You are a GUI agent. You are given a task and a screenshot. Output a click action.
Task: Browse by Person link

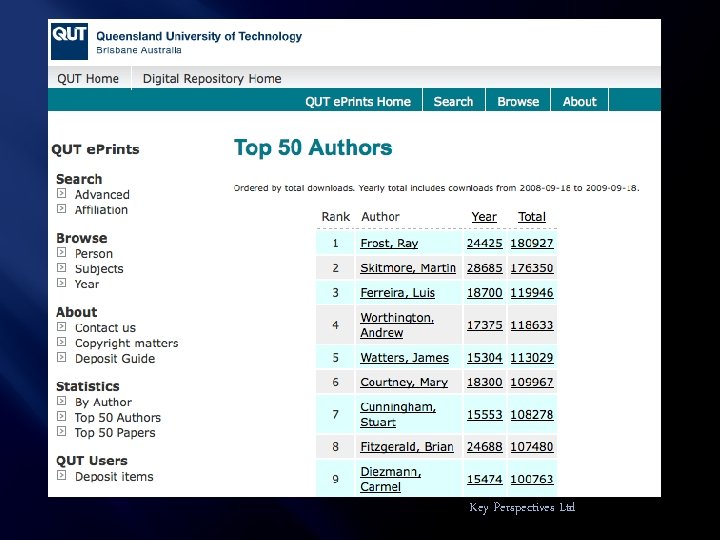(x=94, y=253)
